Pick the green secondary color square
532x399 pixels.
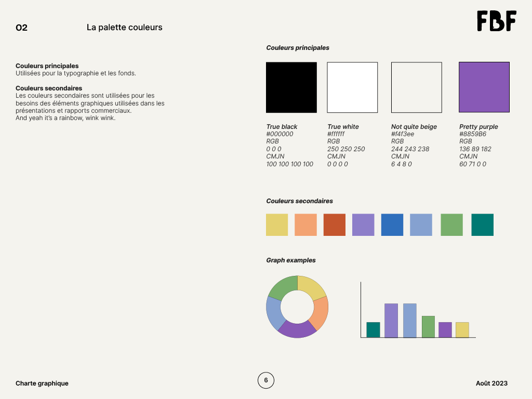click(451, 224)
